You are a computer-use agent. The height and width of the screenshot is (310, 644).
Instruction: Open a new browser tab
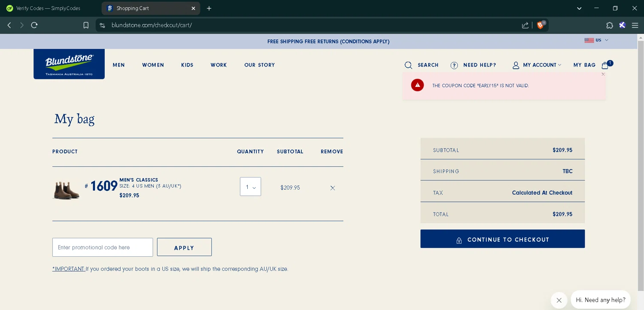pyautogui.click(x=209, y=8)
